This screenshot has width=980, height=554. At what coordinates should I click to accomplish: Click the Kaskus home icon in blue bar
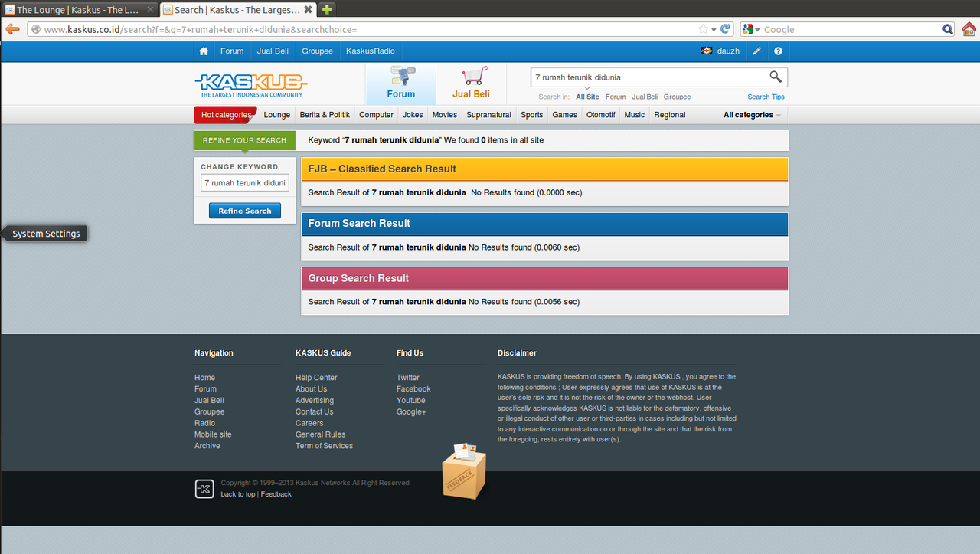pos(204,51)
